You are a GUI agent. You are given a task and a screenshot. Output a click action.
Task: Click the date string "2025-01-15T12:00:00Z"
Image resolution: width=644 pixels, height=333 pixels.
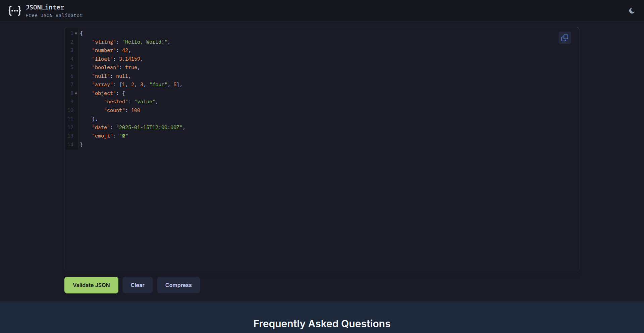click(149, 127)
